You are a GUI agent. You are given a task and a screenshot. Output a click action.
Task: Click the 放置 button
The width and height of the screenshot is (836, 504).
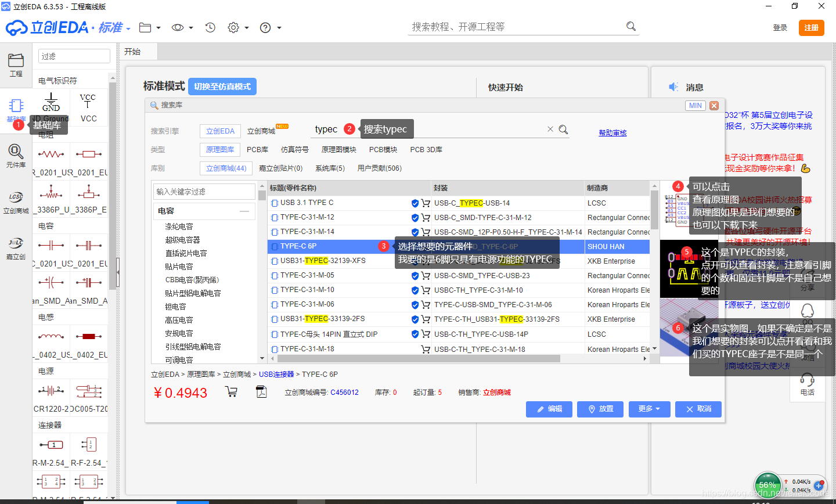coord(600,409)
